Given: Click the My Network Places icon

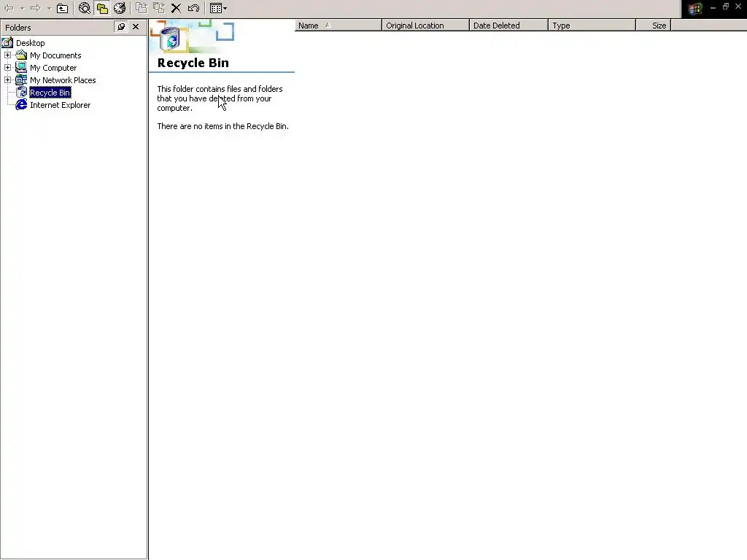Looking at the screenshot, I should click(21, 80).
